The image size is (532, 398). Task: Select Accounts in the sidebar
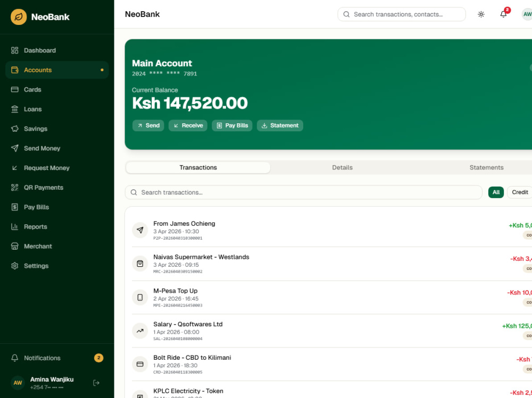coord(57,70)
